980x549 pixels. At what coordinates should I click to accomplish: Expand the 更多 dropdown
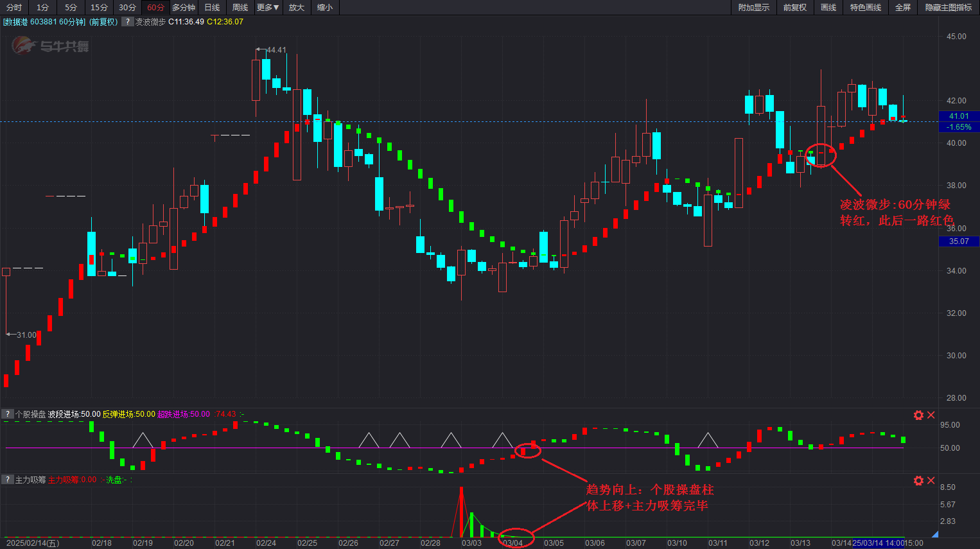pyautogui.click(x=268, y=8)
